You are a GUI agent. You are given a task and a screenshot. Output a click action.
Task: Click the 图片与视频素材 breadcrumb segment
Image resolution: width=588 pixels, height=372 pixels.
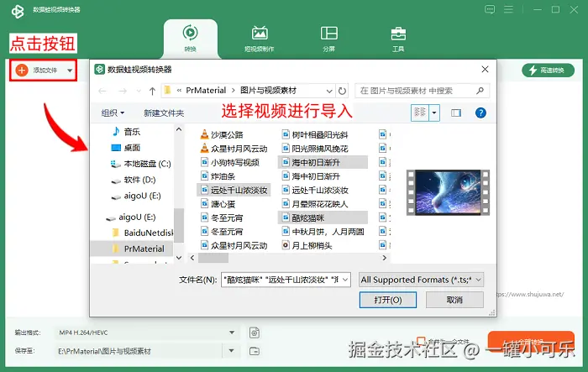(268, 91)
